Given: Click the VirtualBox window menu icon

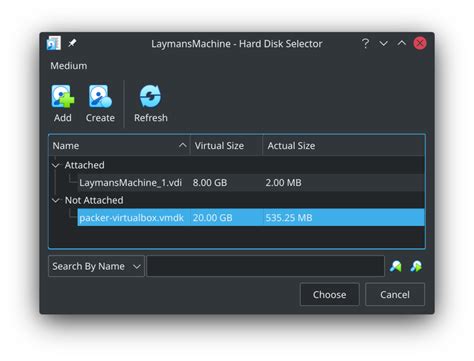Looking at the screenshot, I should pyautogui.click(x=54, y=43).
